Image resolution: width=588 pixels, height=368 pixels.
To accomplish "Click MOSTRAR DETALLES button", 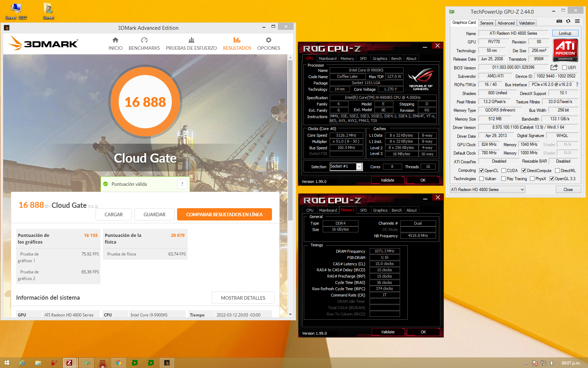I will pos(243,298).
